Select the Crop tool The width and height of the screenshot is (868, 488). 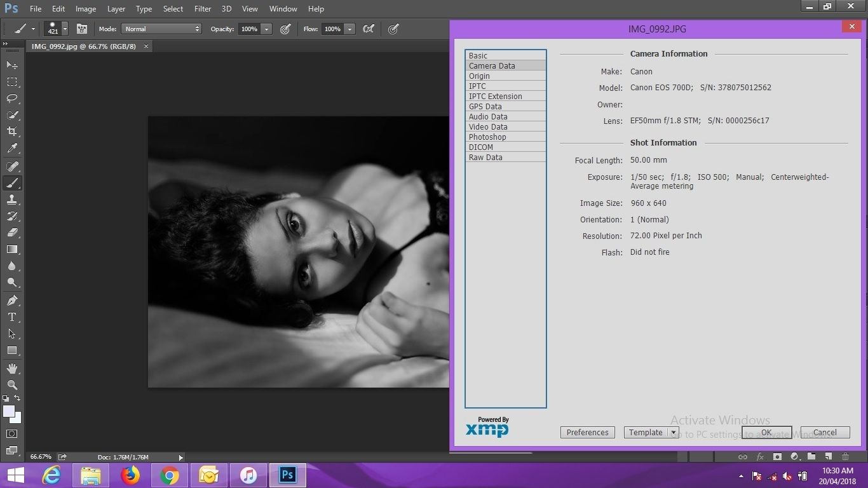click(x=12, y=132)
